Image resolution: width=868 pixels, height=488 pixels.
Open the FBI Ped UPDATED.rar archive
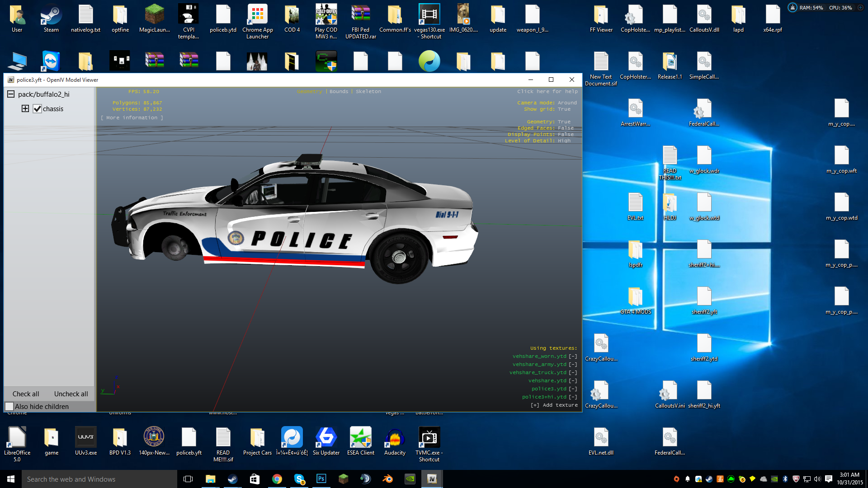click(x=360, y=16)
